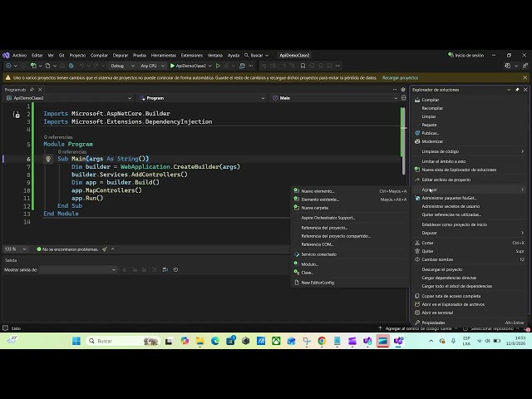Viewport: 532px width, 399px height.
Task: Click the 0 referencias link above Module Program
Action: pos(58,137)
